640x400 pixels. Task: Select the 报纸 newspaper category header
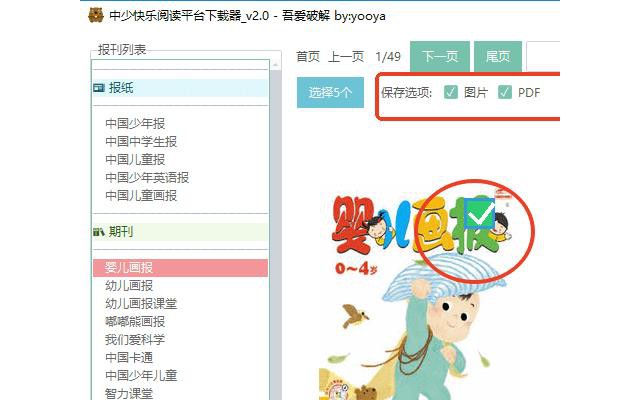[180, 88]
